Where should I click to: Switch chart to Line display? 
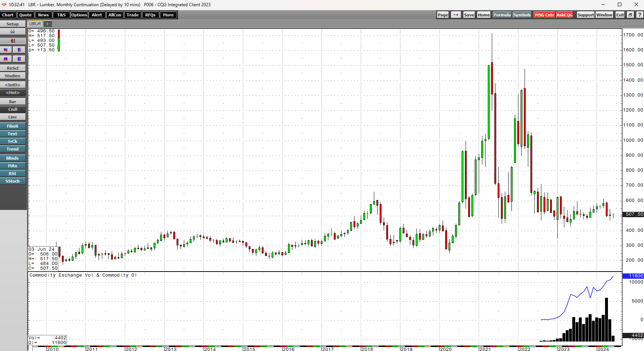click(x=13, y=117)
